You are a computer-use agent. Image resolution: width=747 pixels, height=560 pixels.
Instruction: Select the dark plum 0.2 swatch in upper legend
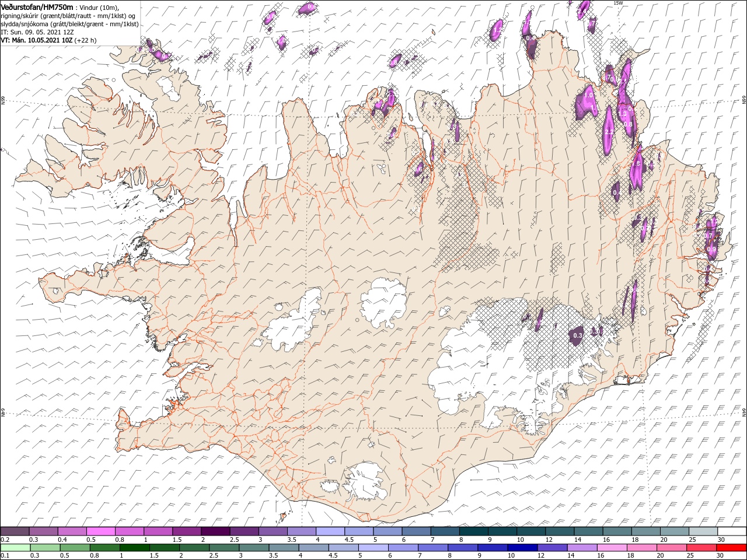(15, 531)
